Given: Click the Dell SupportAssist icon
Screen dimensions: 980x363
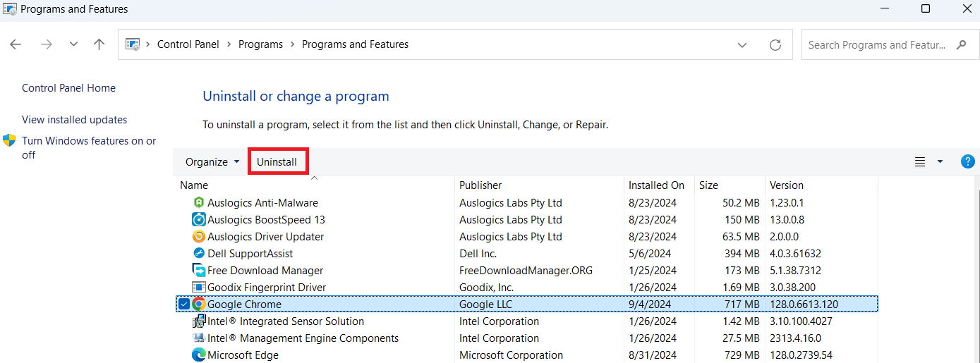Looking at the screenshot, I should click(x=198, y=254).
